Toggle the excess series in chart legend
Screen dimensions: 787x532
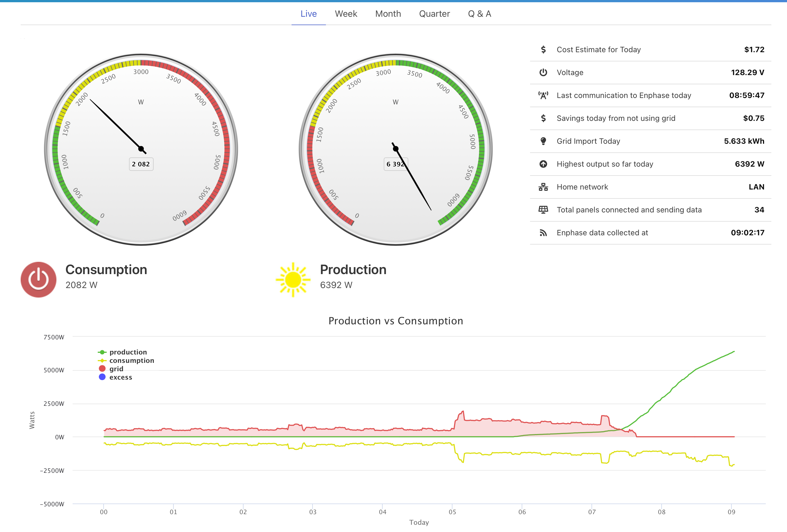tap(120, 377)
